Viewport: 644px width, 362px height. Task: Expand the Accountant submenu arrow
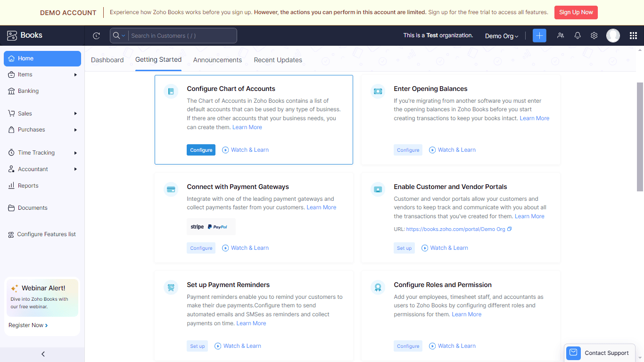point(75,169)
